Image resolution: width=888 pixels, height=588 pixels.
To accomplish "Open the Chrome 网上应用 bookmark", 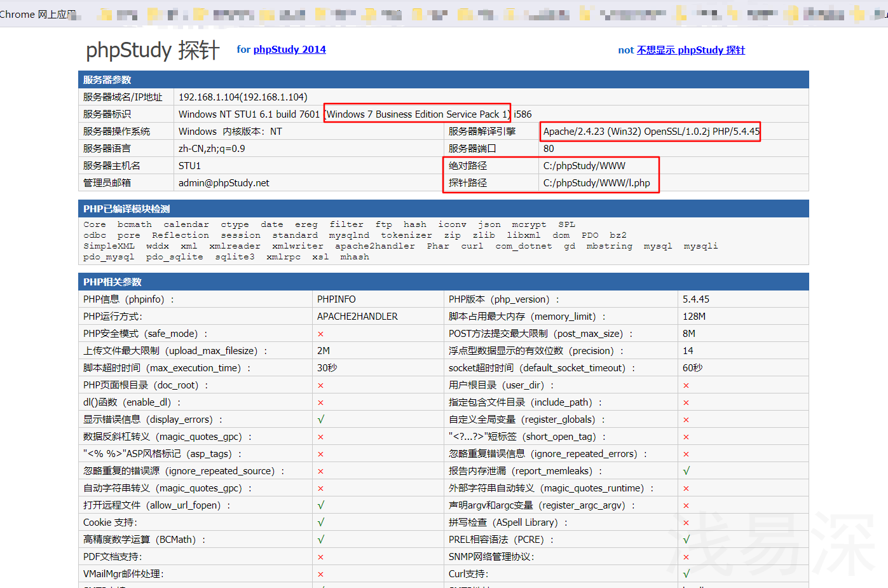I will (x=38, y=14).
